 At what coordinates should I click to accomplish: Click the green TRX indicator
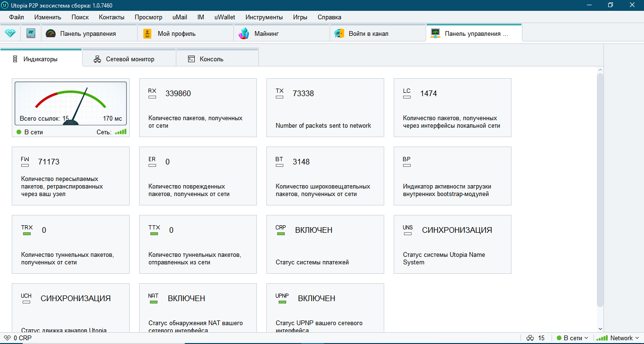point(27,234)
